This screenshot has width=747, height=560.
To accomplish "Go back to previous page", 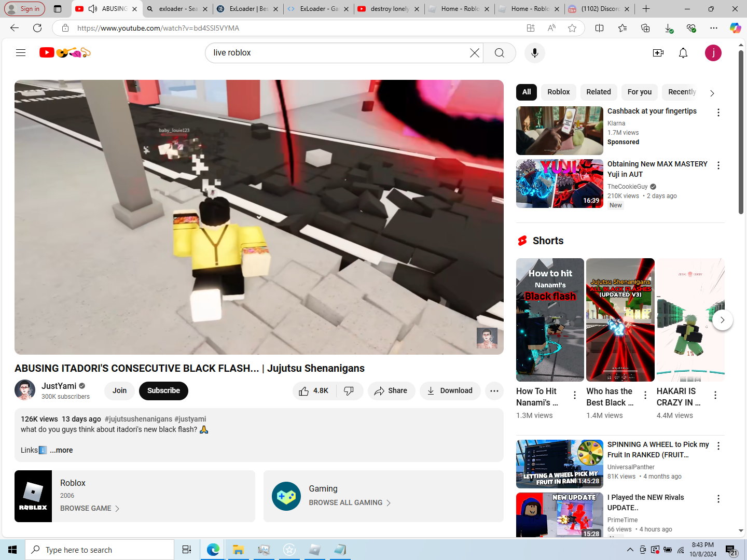I will pyautogui.click(x=15, y=28).
